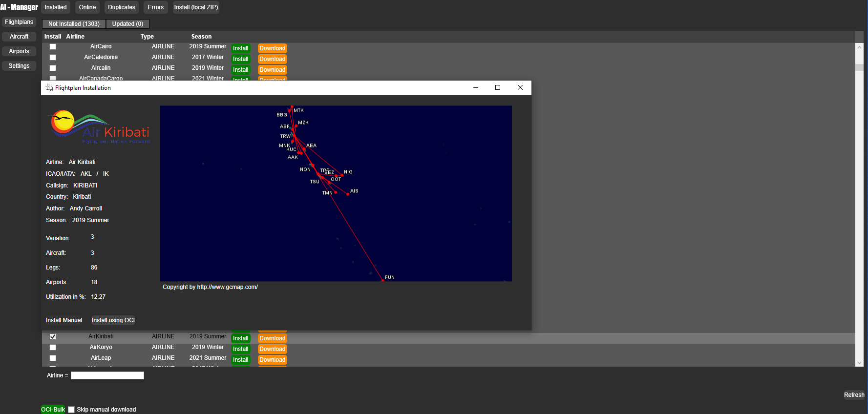Image resolution: width=868 pixels, height=414 pixels.
Task: Click the Refresh button
Action: pyautogui.click(x=854, y=395)
